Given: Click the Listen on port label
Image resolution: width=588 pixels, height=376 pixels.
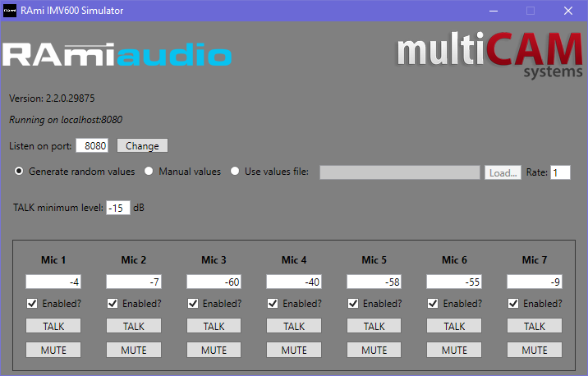Looking at the screenshot, I should (40, 146).
